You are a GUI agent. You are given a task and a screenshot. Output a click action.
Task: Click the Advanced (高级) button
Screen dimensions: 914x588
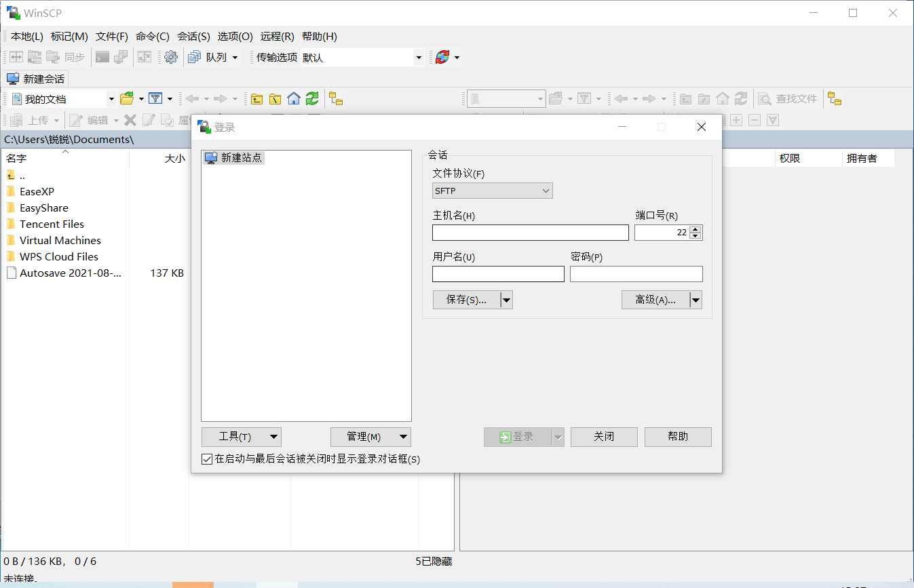click(655, 300)
